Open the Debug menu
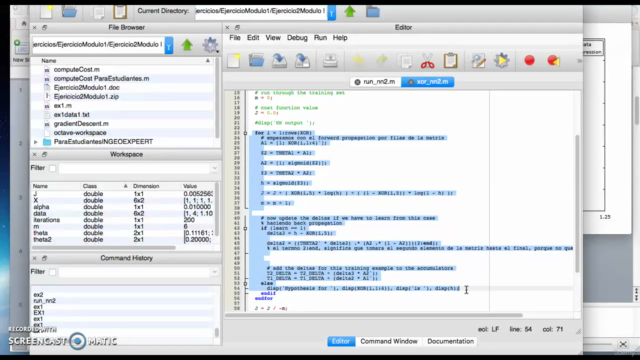640x360 pixels. [x=297, y=38]
